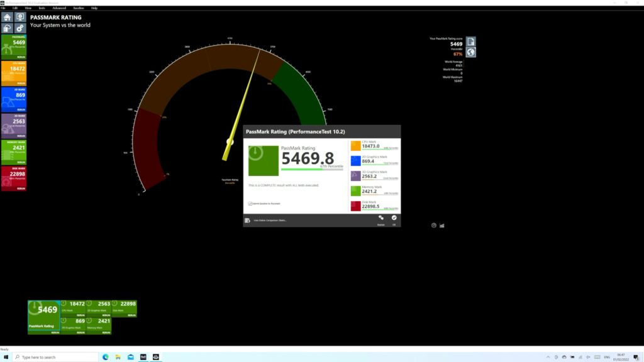
Task: Click the chart icon next to the help icon
Action: click(442, 226)
